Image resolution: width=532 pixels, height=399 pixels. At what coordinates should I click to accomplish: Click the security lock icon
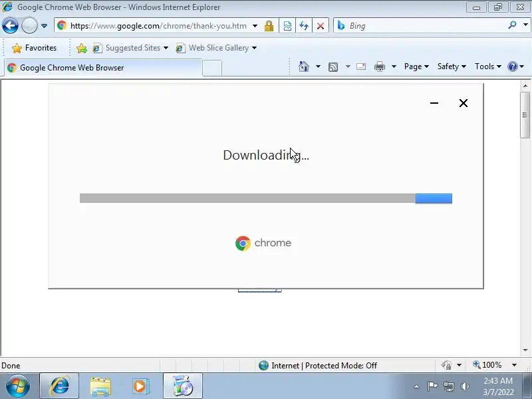tap(269, 26)
